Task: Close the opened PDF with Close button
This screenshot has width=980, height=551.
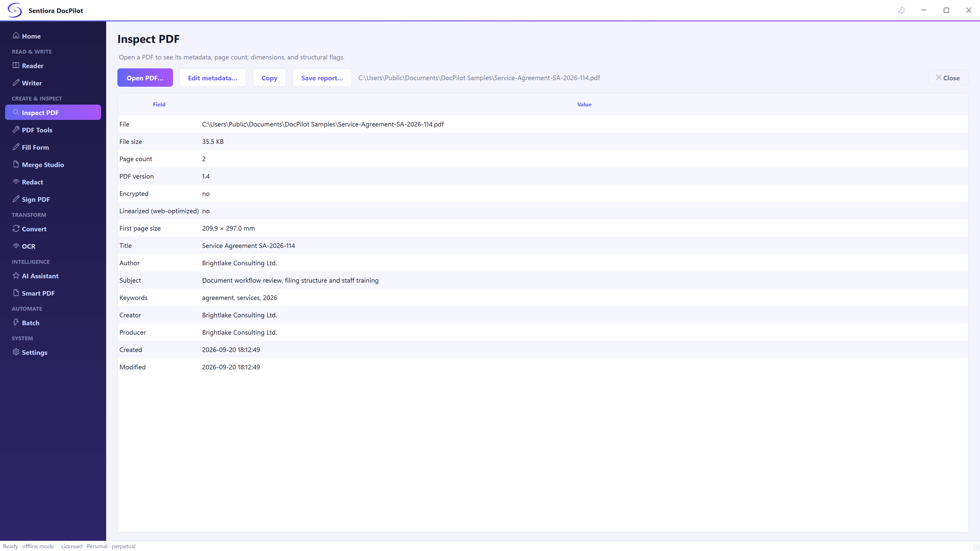Action: click(x=948, y=78)
